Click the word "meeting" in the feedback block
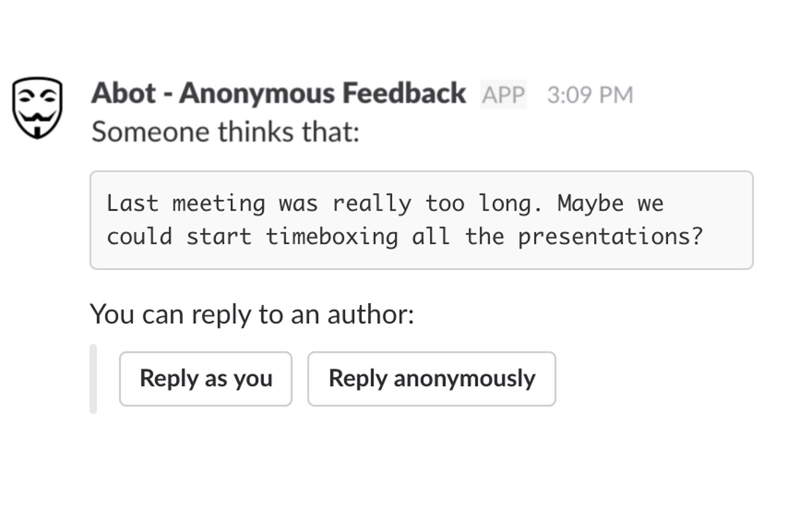The height and width of the screenshot is (508, 812). coord(219,204)
